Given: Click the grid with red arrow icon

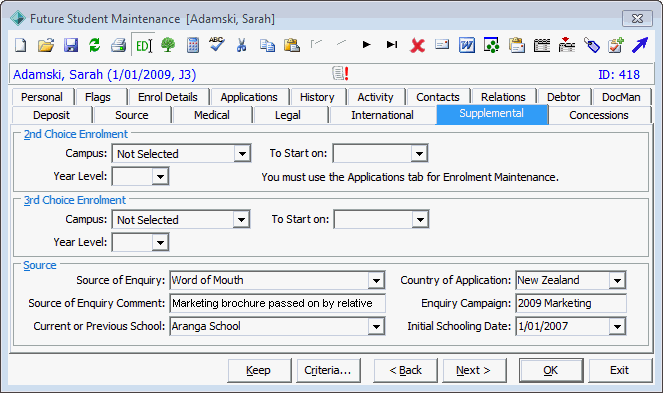Looking at the screenshot, I should (x=567, y=44).
